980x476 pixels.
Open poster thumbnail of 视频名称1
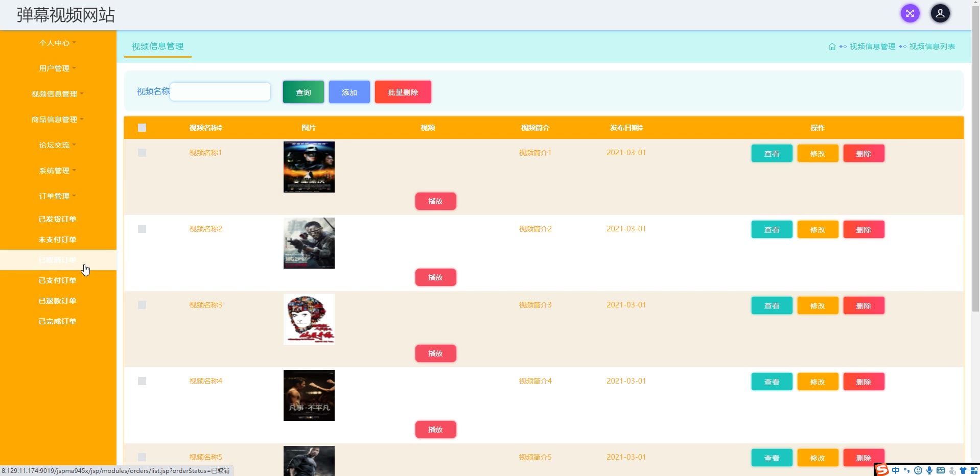pos(309,167)
